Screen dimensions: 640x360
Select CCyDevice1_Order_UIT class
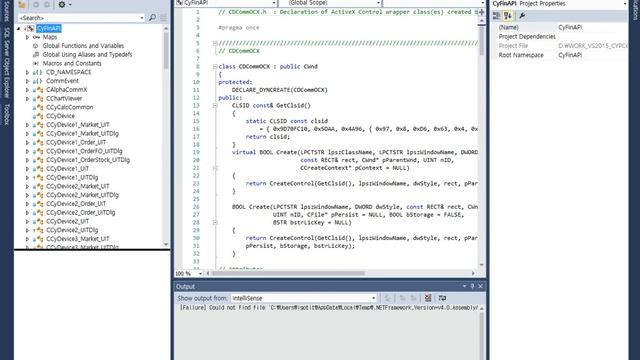[76, 142]
